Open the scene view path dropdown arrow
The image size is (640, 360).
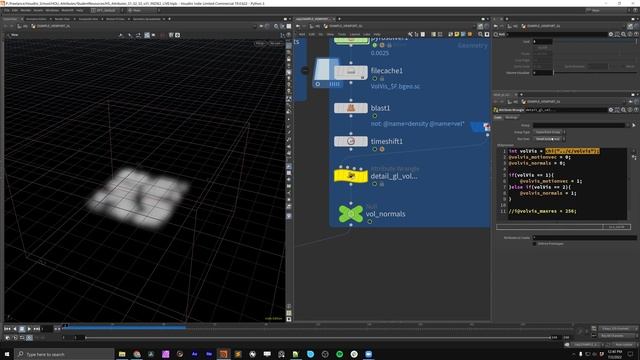[255, 26]
